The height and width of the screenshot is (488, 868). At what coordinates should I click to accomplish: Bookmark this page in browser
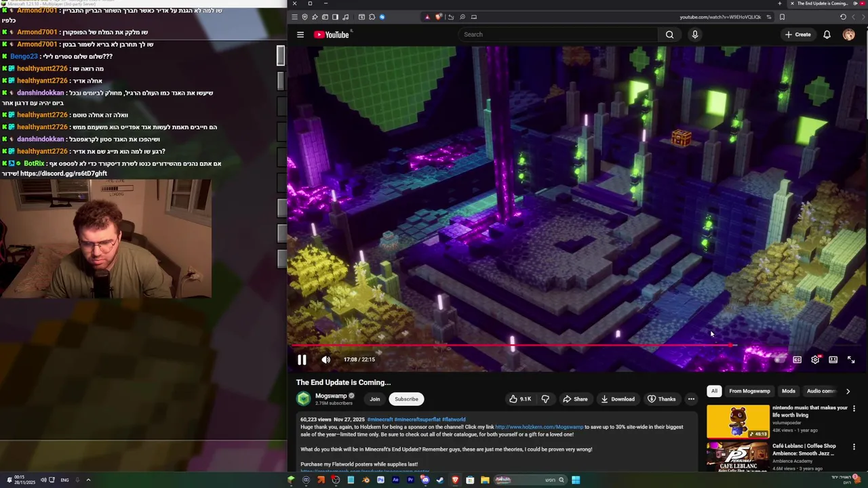782,17
